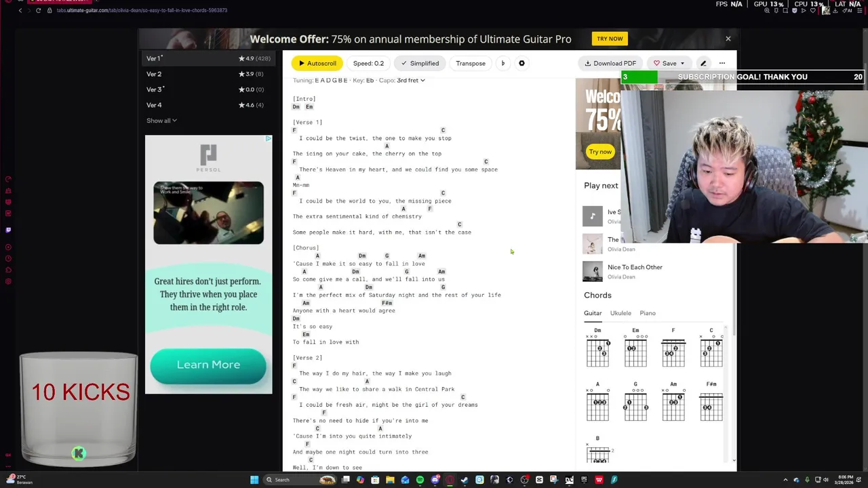Open the three-dot more options menu
Screen dimensions: 868x488
[722, 63]
